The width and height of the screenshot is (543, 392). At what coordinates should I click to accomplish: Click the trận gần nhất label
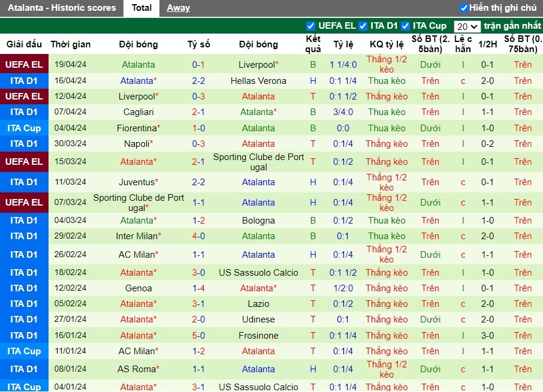point(512,26)
